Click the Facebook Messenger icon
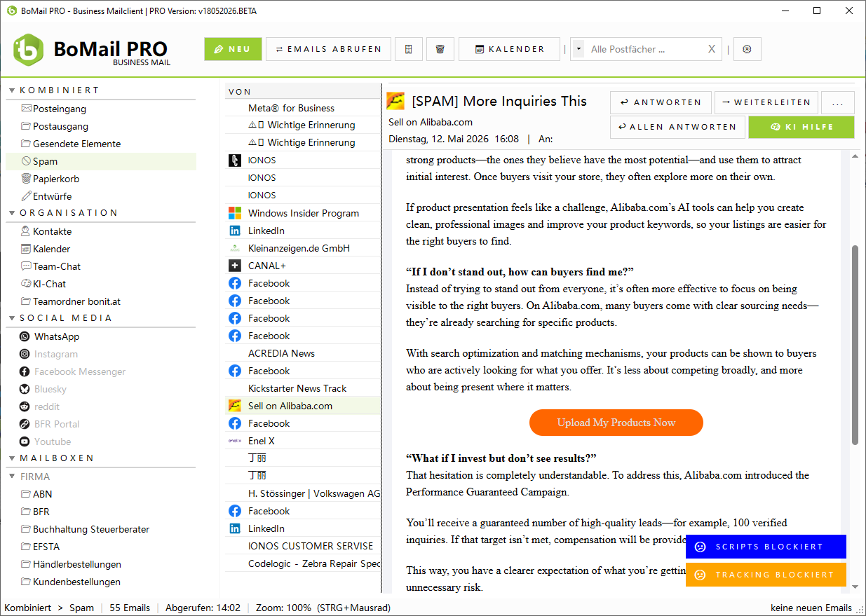Image resolution: width=866 pixels, height=616 pixels. tap(25, 371)
